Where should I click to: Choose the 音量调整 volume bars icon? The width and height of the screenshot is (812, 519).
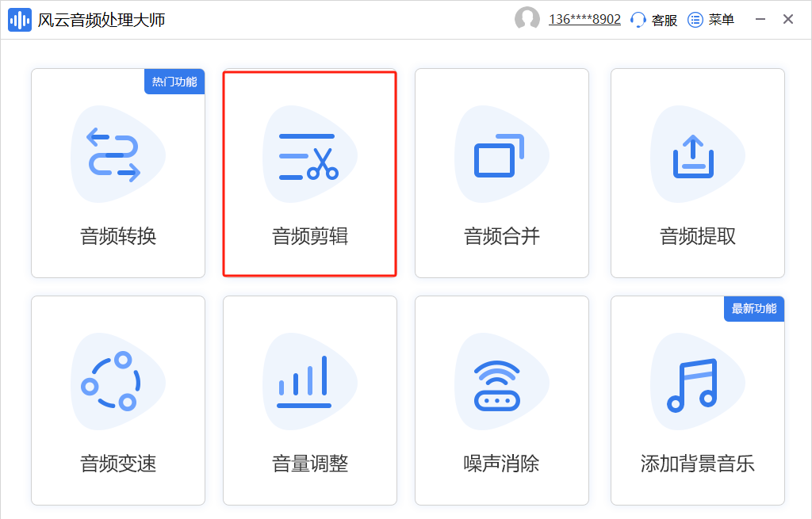(304, 382)
